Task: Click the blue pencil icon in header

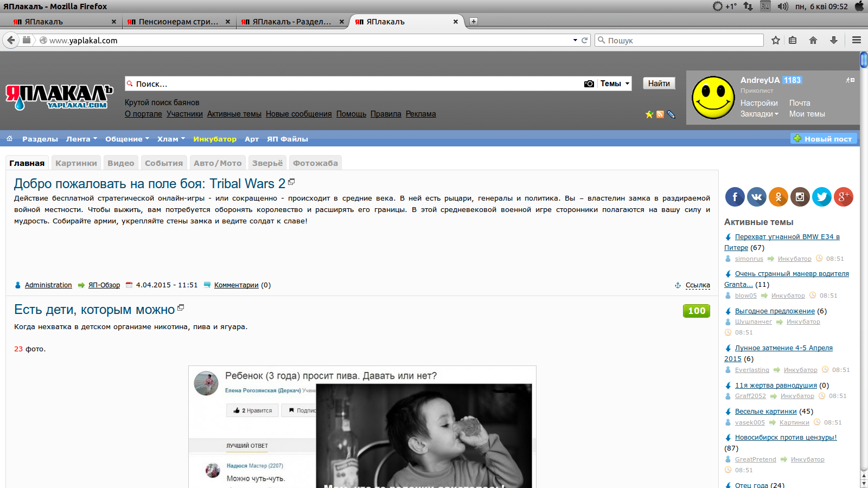Action: 671,114
